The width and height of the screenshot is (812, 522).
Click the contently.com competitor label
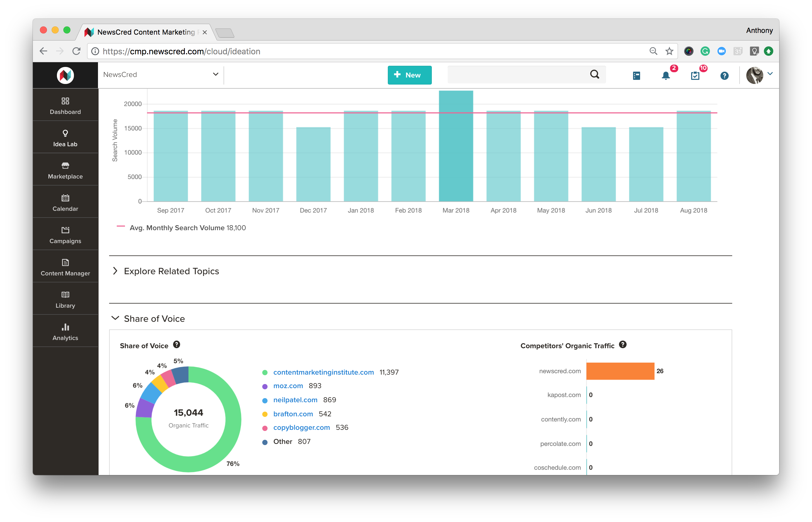tap(561, 419)
